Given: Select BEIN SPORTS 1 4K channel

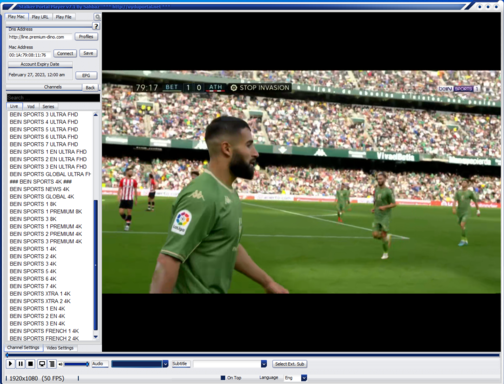Looking at the screenshot, I should point(33,249).
